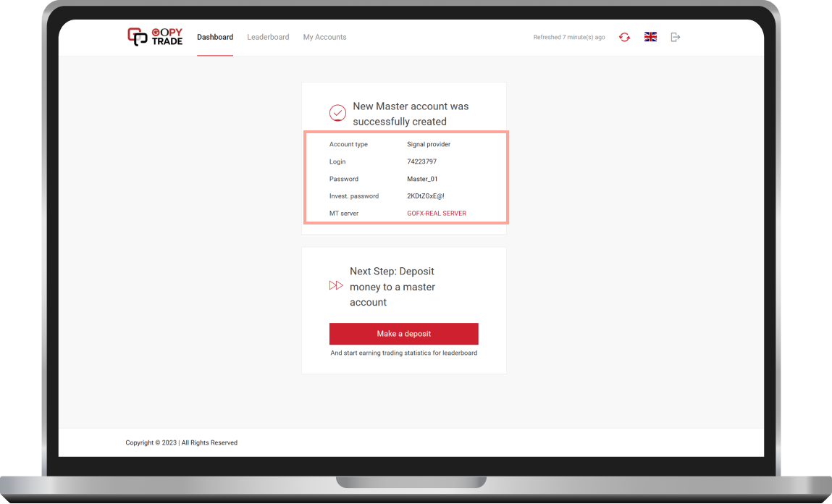Click the fast-forward icon beside Next Step

click(335, 285)
